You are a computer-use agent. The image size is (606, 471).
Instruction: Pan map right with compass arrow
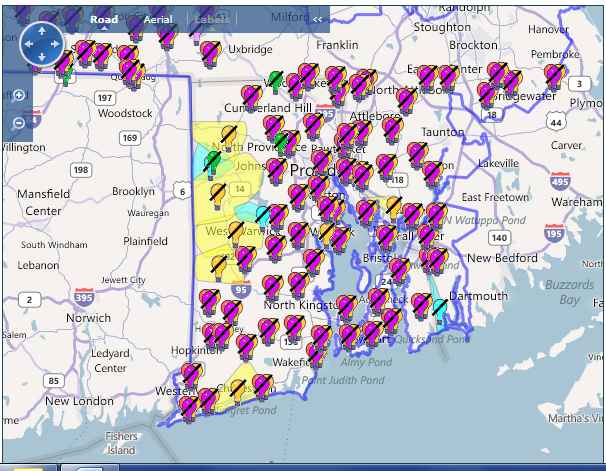tap(55, 44)
